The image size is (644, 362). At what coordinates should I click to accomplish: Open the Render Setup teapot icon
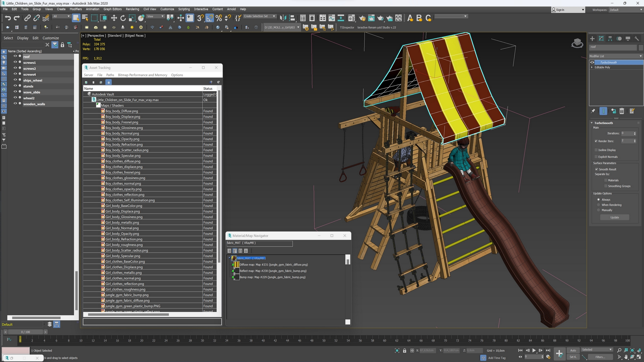tap(362, 18)
